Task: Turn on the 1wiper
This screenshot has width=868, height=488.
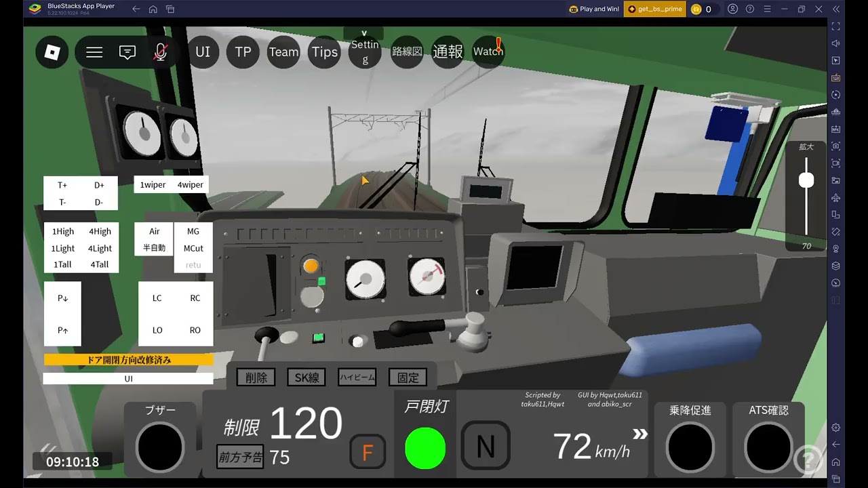Action: (153, 185)
